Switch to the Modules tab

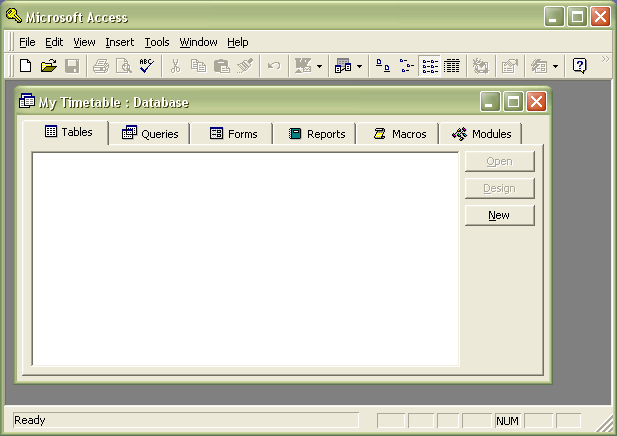click(482, 134)
